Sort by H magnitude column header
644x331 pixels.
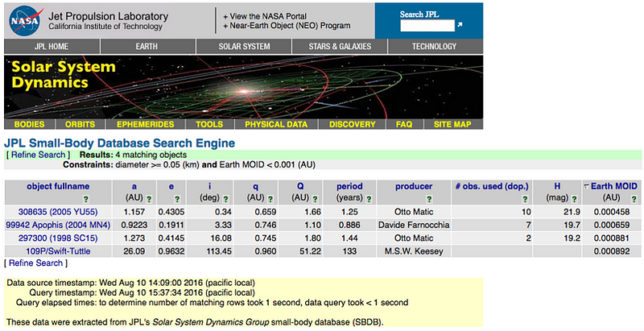pos(557,187)
